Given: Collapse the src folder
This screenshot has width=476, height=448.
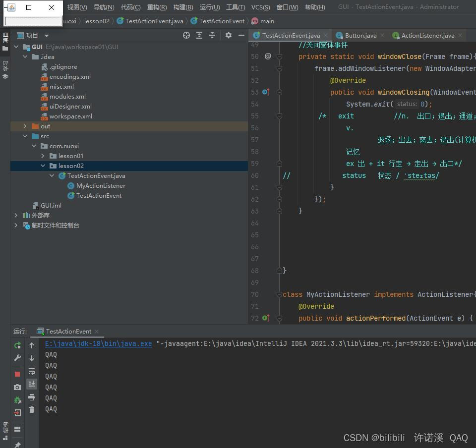Looking at the screenshot, I should (25, 136).
